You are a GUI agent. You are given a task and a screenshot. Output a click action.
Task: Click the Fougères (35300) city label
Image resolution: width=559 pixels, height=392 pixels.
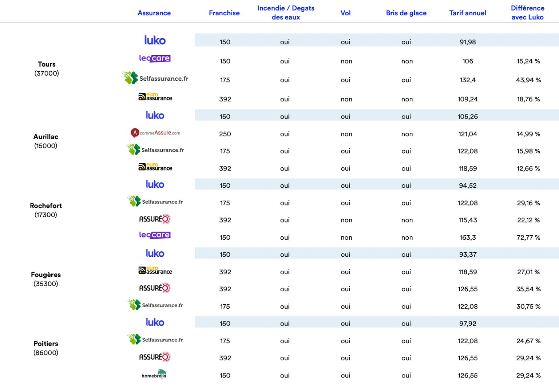[x=46, y=279]
